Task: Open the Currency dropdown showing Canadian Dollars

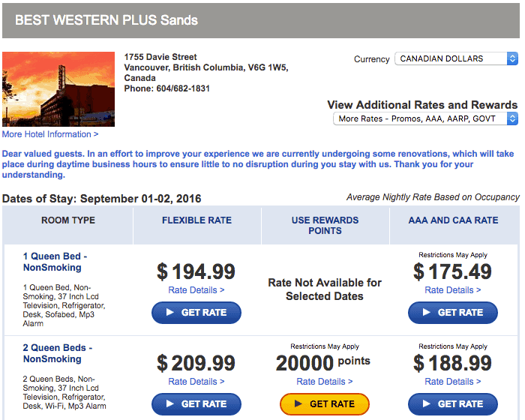Action: click(x=456, y=58)
